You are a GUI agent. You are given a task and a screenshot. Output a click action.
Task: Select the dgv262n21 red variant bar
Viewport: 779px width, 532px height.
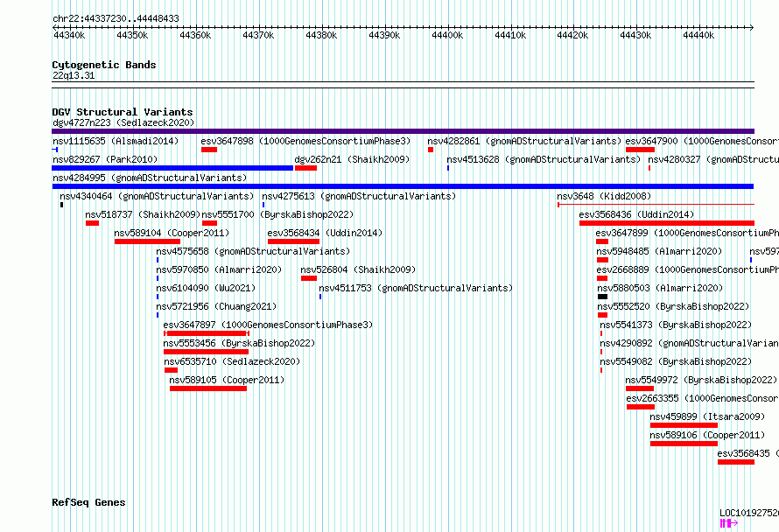pos(305,168)
